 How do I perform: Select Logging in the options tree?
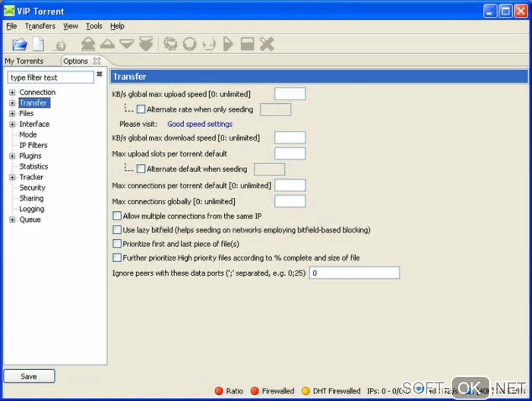31,209
